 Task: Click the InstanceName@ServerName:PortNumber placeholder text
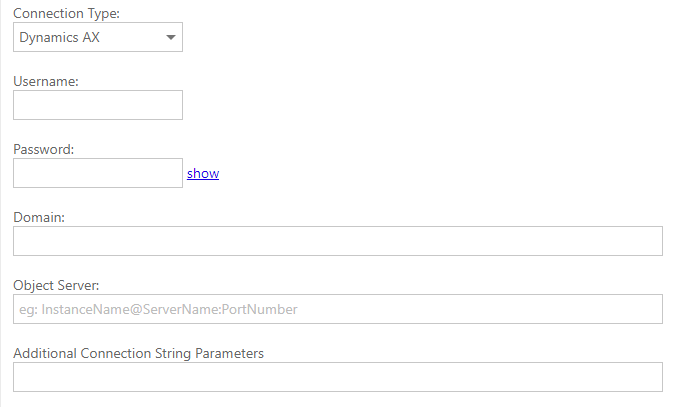[x=158, y=309]
